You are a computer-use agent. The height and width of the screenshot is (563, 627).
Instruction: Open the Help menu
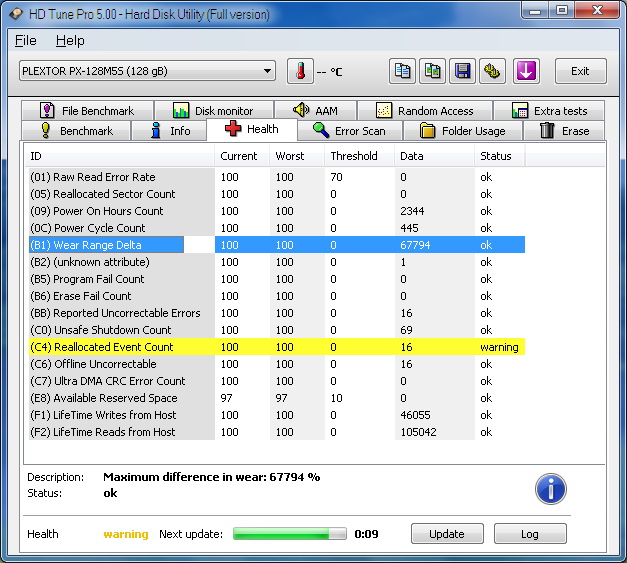click(x=70, y=40)
